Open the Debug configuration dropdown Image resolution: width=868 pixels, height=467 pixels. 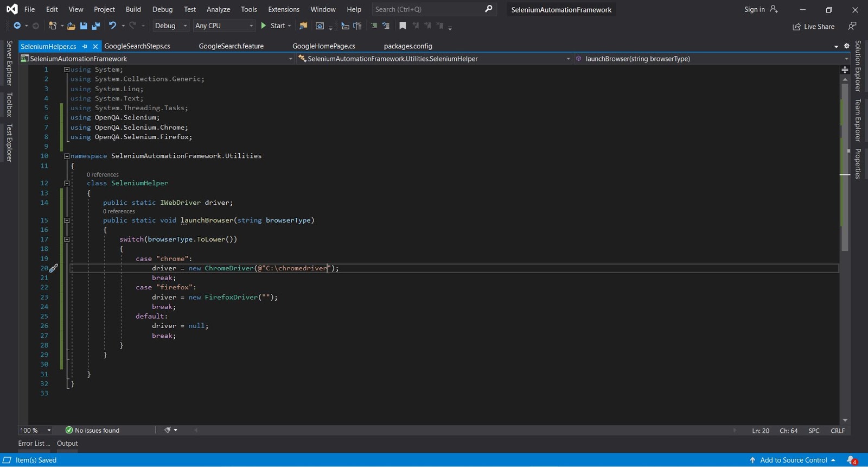tap(170, 26)
